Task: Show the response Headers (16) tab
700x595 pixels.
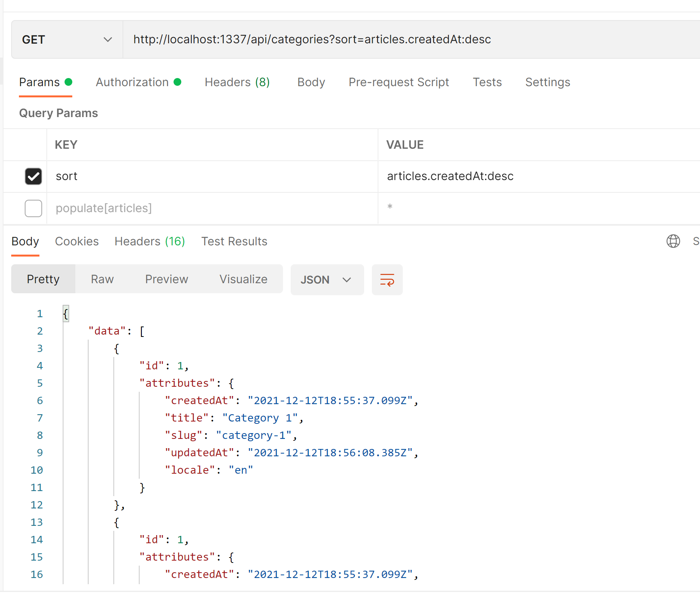Action: point(149,241)
